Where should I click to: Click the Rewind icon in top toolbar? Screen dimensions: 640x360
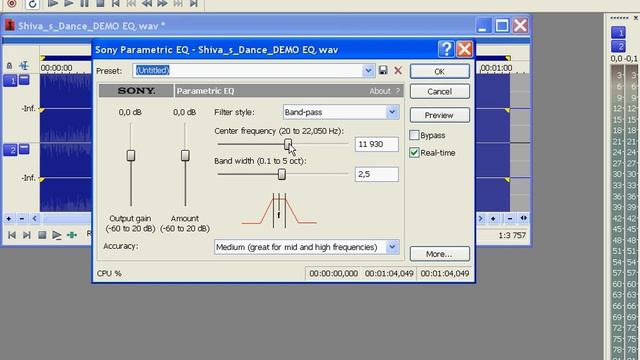point(147,4)
